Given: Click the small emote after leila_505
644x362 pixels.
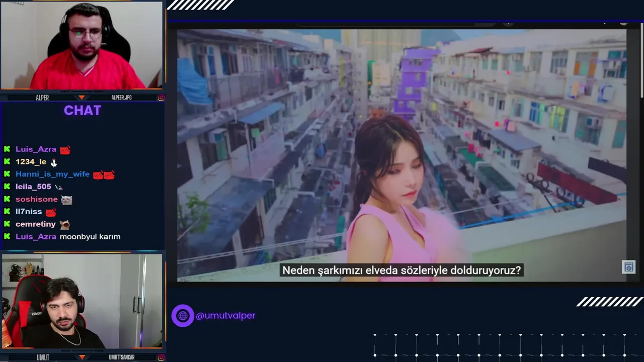Looking at the screenshot, I should [58, 187].
